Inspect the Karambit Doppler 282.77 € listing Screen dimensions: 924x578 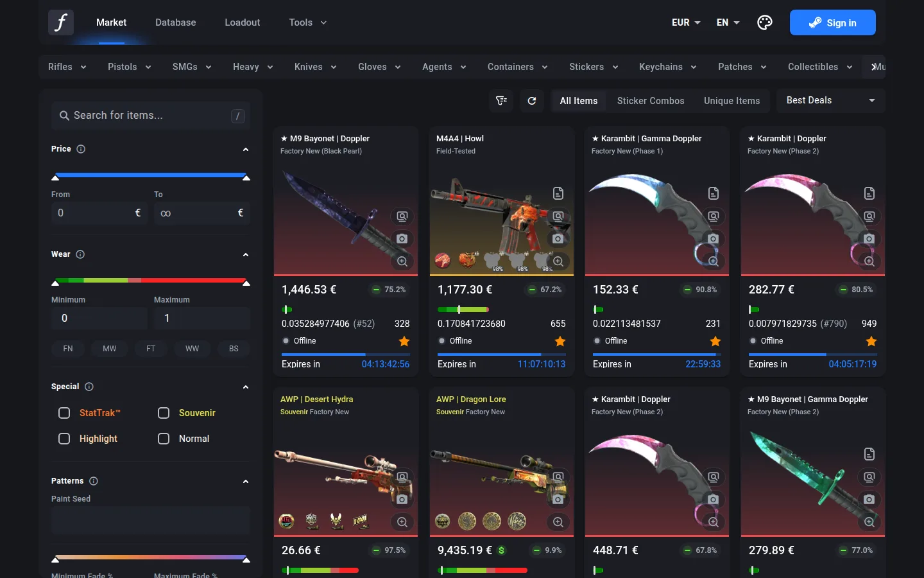(x=869, y=216)
